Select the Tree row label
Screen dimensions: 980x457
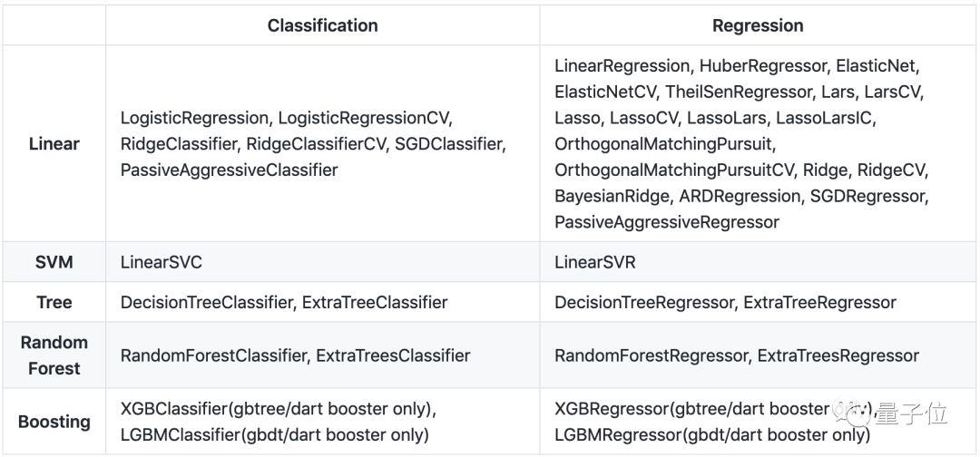pos(54,302)
